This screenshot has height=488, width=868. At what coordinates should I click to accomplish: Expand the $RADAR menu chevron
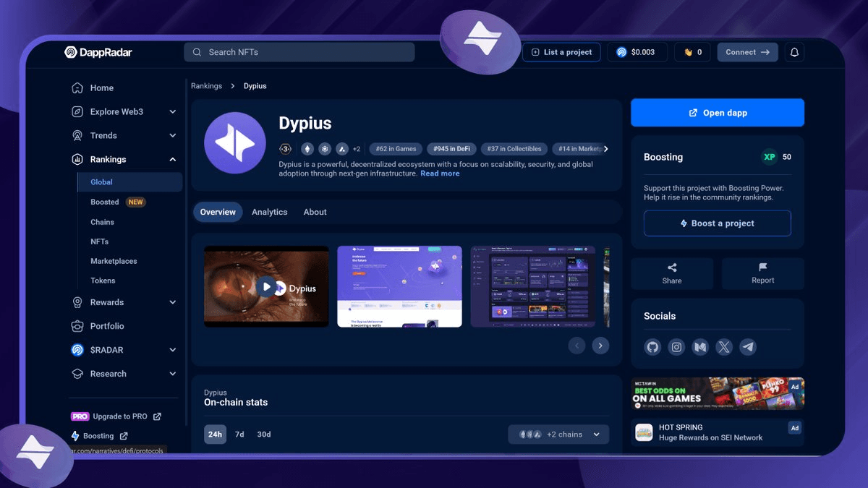coord(172,350)
